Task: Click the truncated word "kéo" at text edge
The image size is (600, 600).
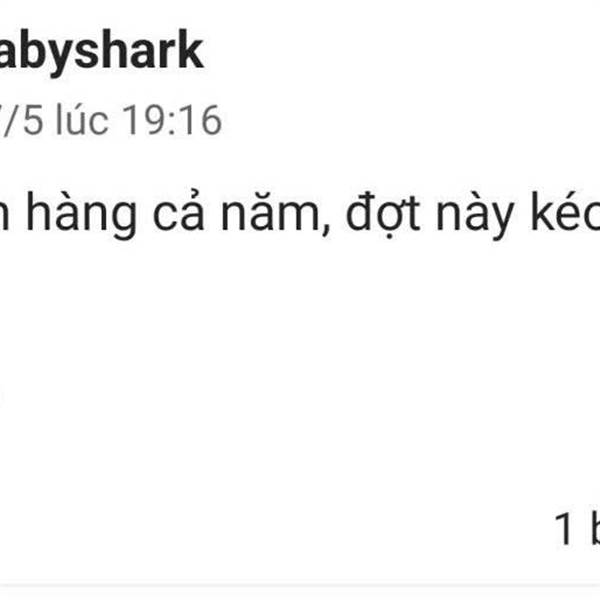Action: click(x=565, y=212)
